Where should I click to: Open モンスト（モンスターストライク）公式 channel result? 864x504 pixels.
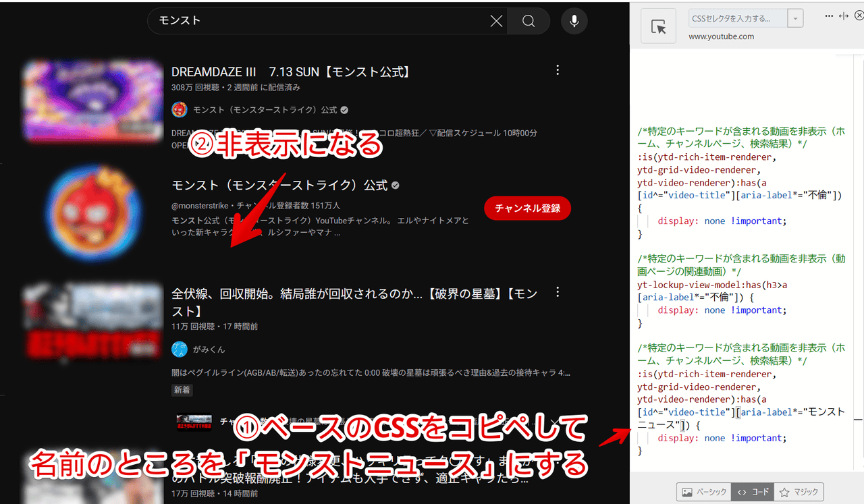coord(279,185)
